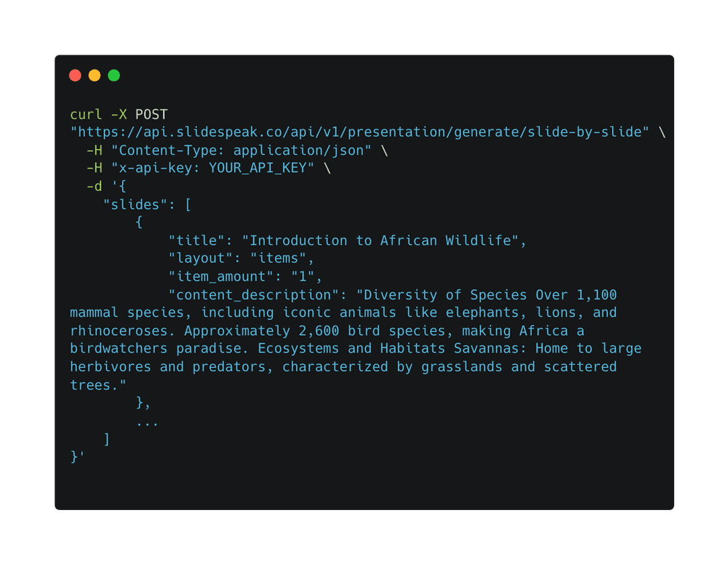Click the "content_description" key
This screenshot has width=728, height=564.
[x=257, y=295]
